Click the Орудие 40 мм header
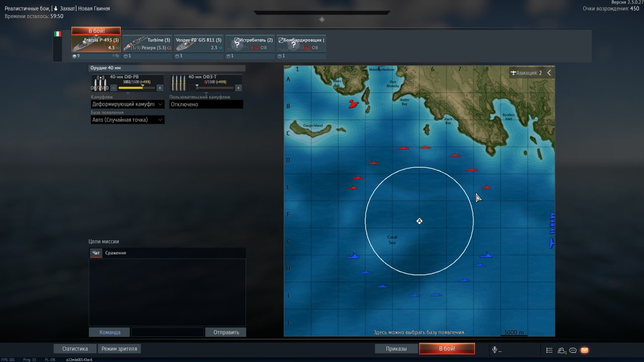The image size is (644, 362). coord(168,68)
